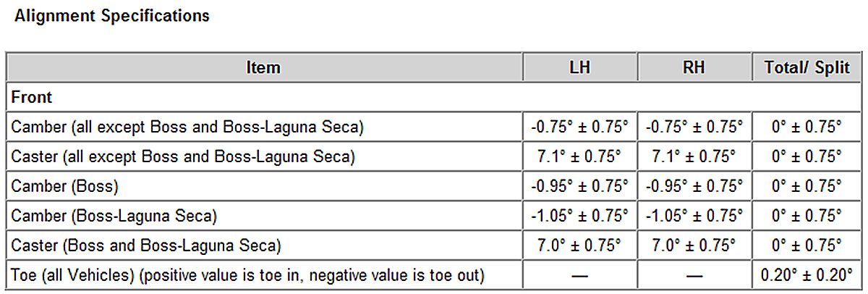This screenshot has width=868, height=294.
Task: Click the RH -0.75° ± 0.75° camber value
Action: point(694,127)
